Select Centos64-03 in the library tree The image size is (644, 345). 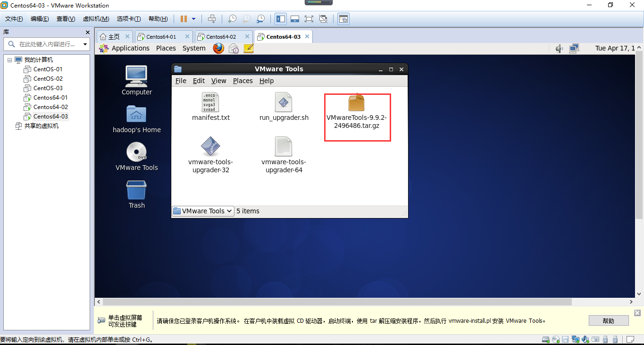pyautogui.click(x=46, y=117)
